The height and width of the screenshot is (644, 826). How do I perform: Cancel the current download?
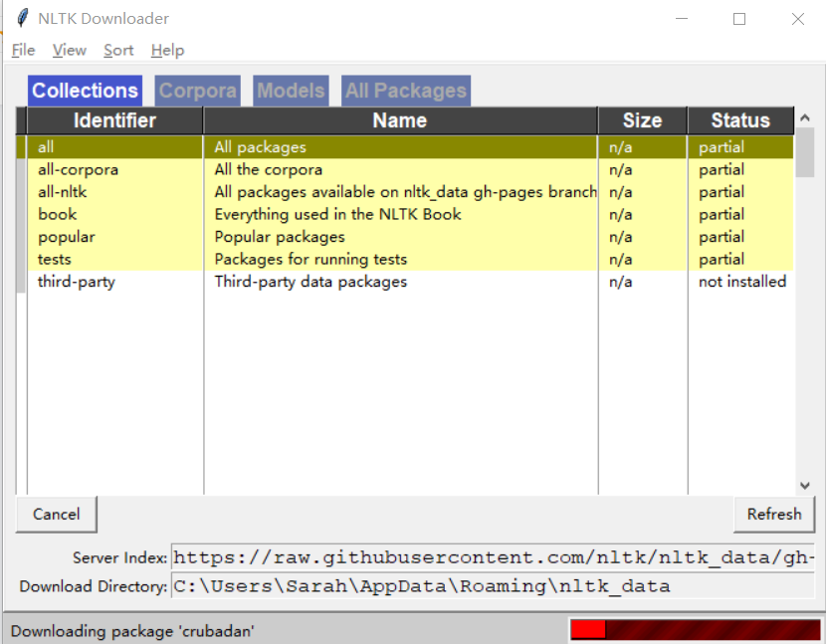click(56, 515)
